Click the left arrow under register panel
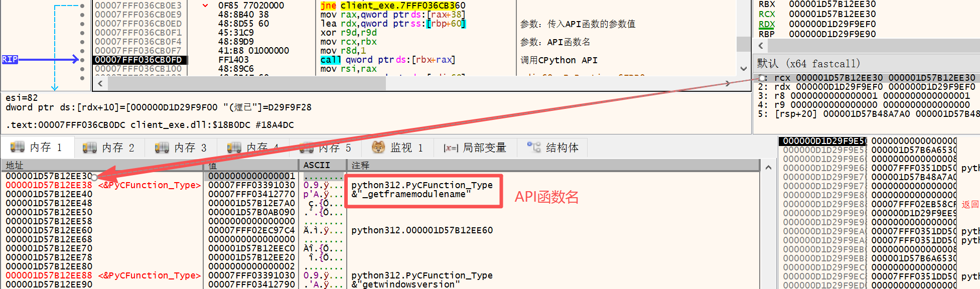This screenshot has width=980, height=289. pyautogui.click(x=761, y=46)
